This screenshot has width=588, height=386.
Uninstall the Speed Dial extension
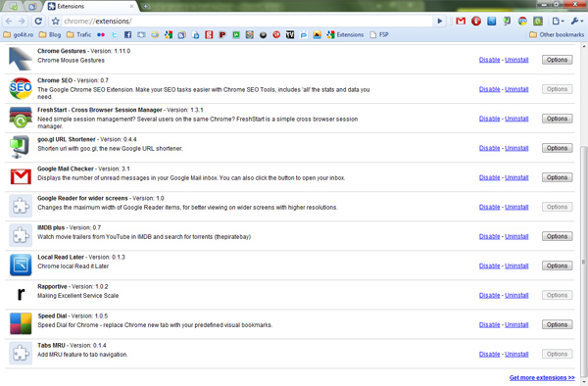click(x=516, y=325)
